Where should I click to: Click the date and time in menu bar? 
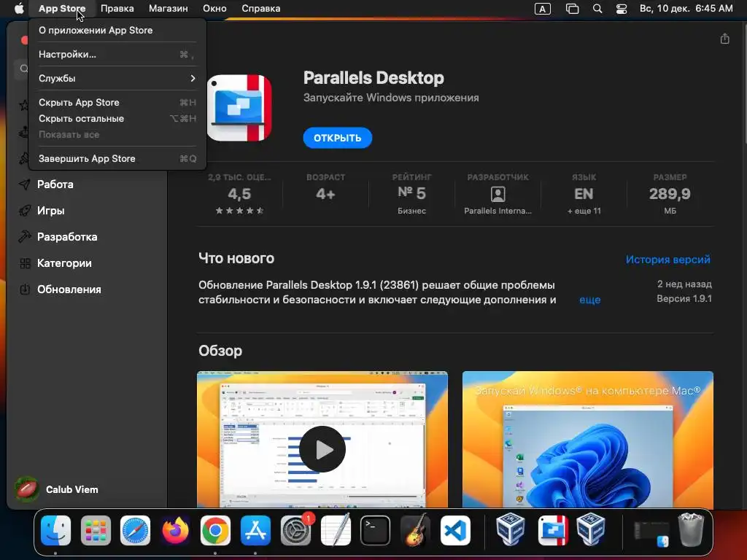(686, 9)
